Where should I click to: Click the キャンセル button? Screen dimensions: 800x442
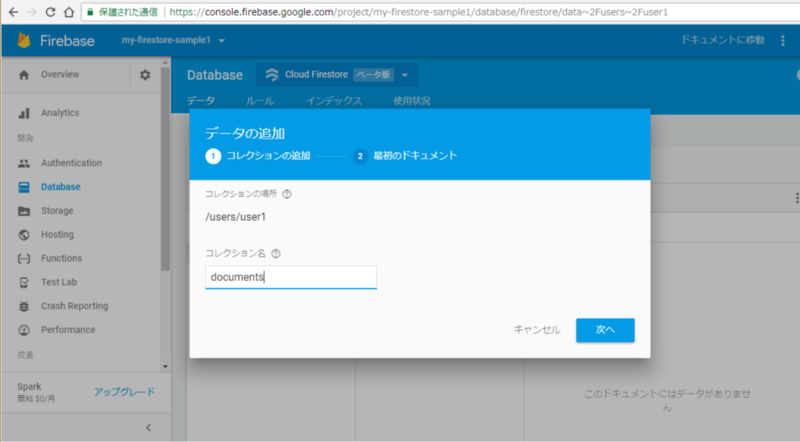click(537, 330)
